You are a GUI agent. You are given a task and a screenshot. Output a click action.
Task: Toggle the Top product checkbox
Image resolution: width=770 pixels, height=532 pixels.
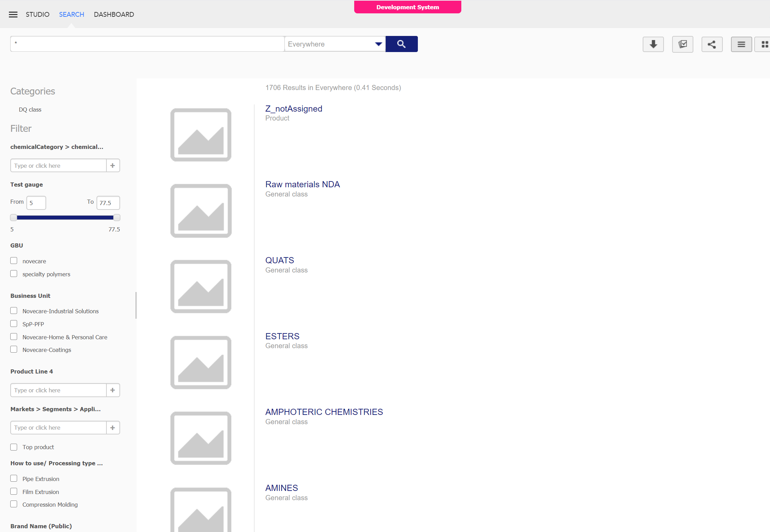14,447
